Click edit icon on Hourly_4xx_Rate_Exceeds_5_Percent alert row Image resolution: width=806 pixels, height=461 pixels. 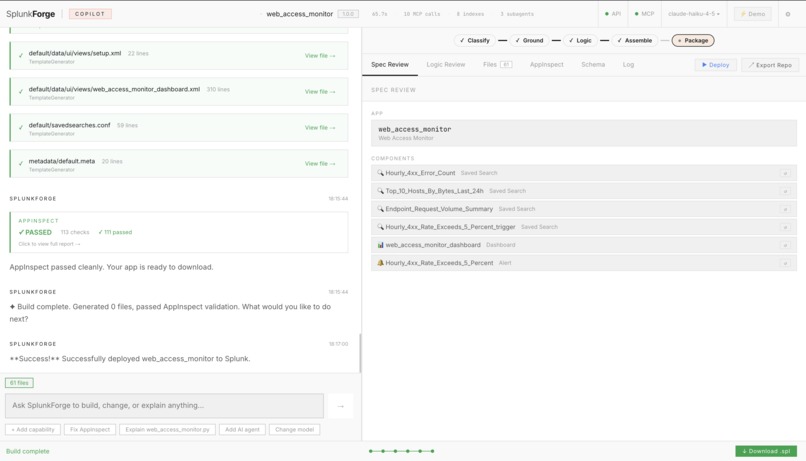click(785, 263)
